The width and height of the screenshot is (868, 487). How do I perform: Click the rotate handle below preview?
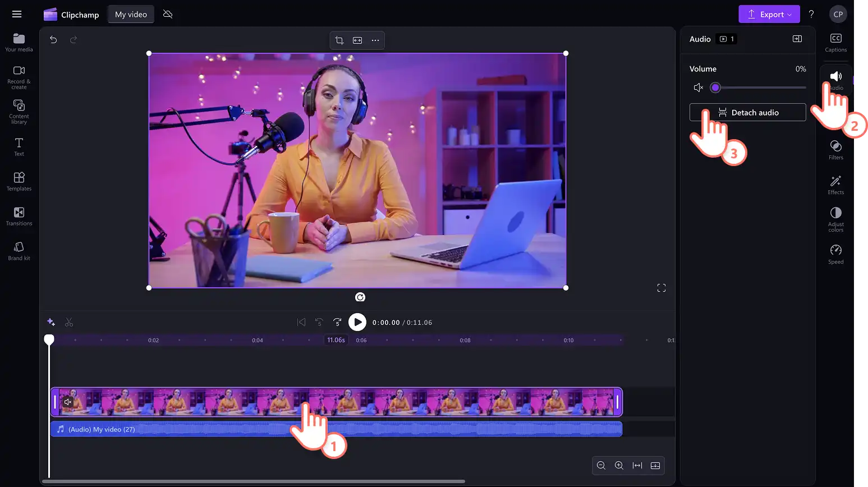coord(360,297)
